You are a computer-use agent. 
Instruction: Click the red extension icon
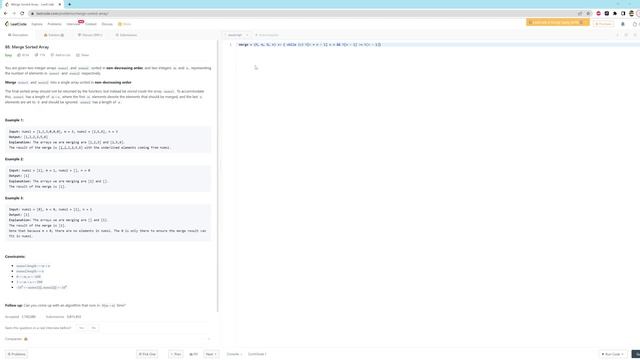click(599, 13)
